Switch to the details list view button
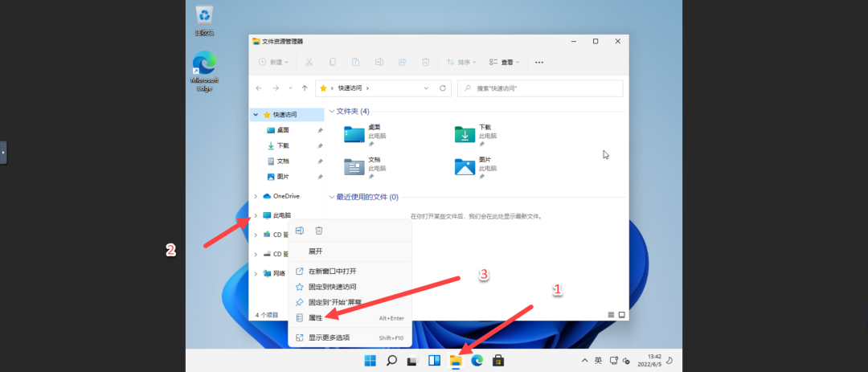868x372 pixels. pos(611,314)
